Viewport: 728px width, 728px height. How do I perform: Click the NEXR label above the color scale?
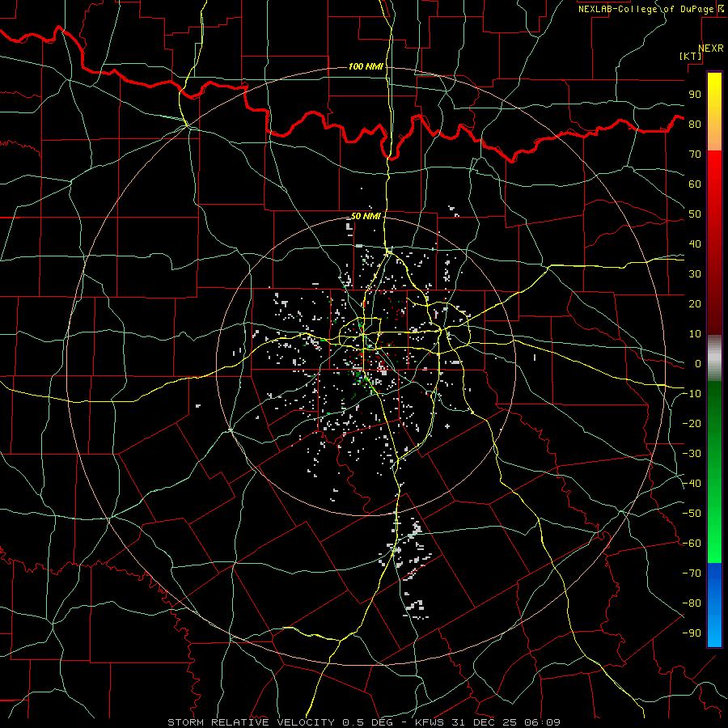point(711,49)
